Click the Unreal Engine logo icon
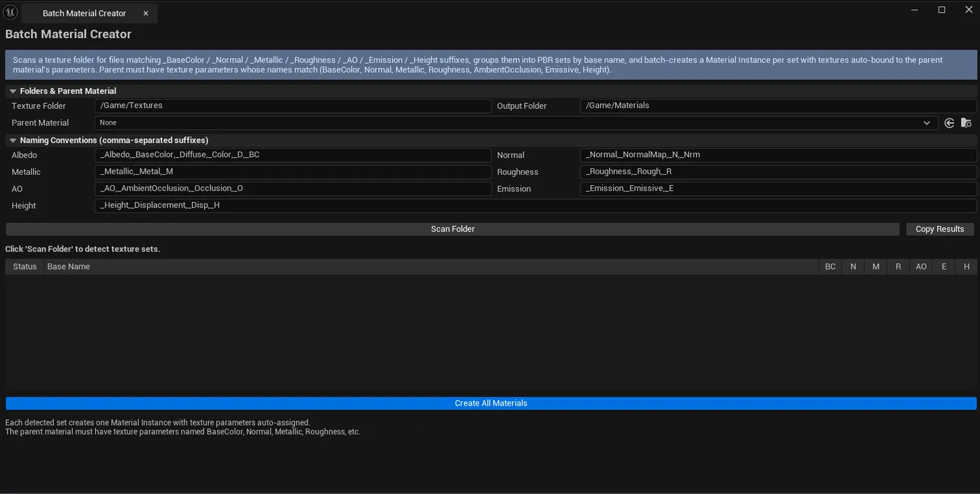Viewport: 980px width, 494px height. point(10,12)
